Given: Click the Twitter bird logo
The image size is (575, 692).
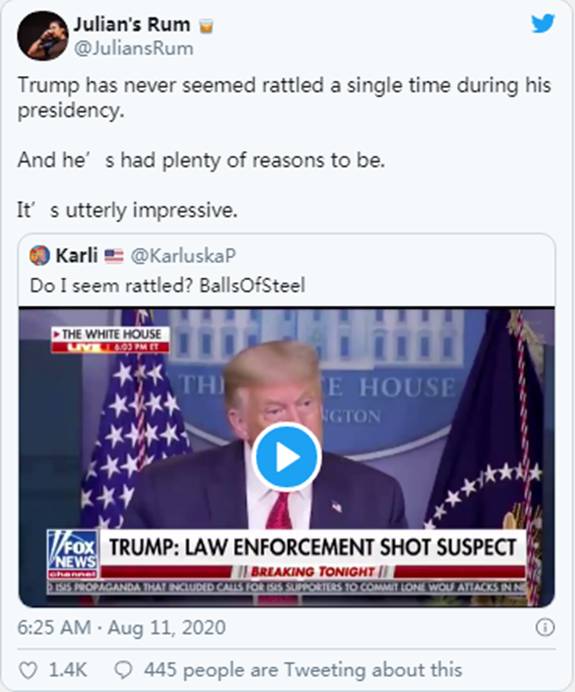Looking at the screenshot, I should pos(542,23).
